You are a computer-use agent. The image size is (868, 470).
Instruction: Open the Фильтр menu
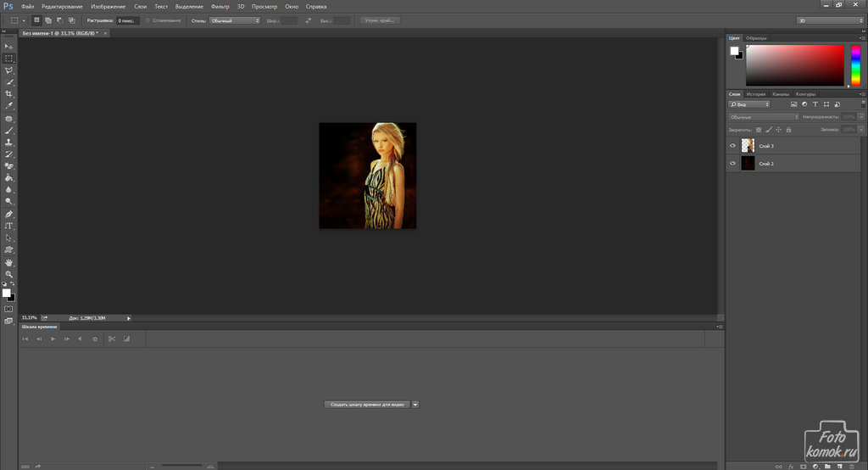click(220, 6)
